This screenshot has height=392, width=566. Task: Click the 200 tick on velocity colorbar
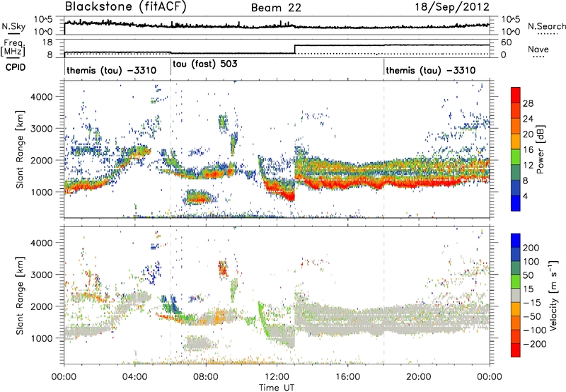click(531, 248)
